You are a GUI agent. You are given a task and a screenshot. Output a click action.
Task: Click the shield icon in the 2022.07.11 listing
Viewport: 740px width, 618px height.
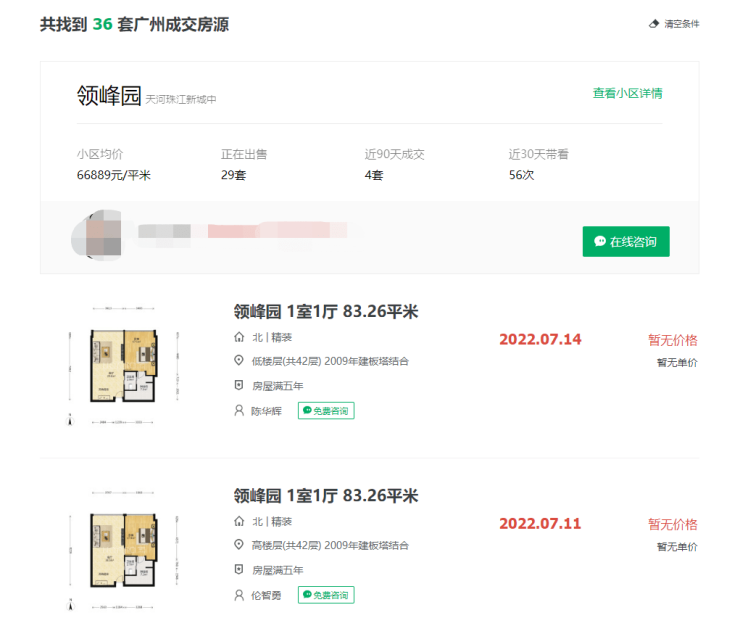238,569
